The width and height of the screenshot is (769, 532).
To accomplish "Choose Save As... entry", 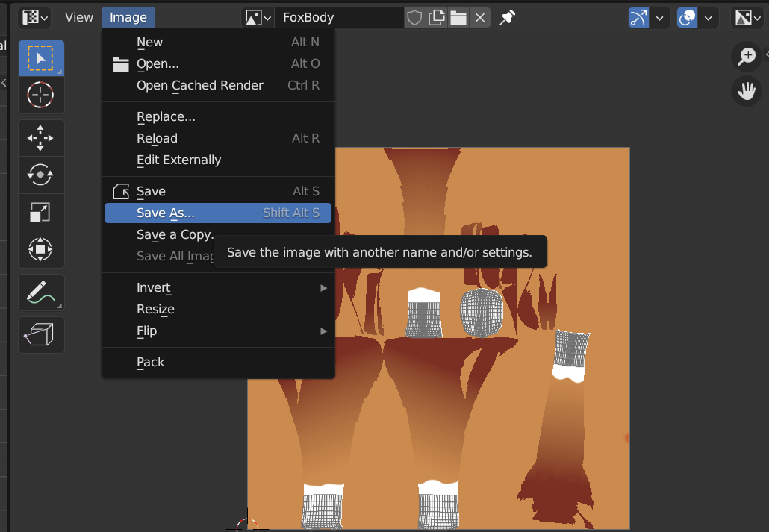I will [218, 213].
